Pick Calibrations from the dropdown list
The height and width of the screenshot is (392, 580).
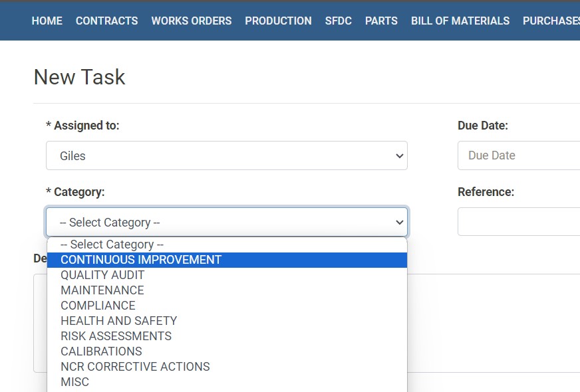point(101,351)
